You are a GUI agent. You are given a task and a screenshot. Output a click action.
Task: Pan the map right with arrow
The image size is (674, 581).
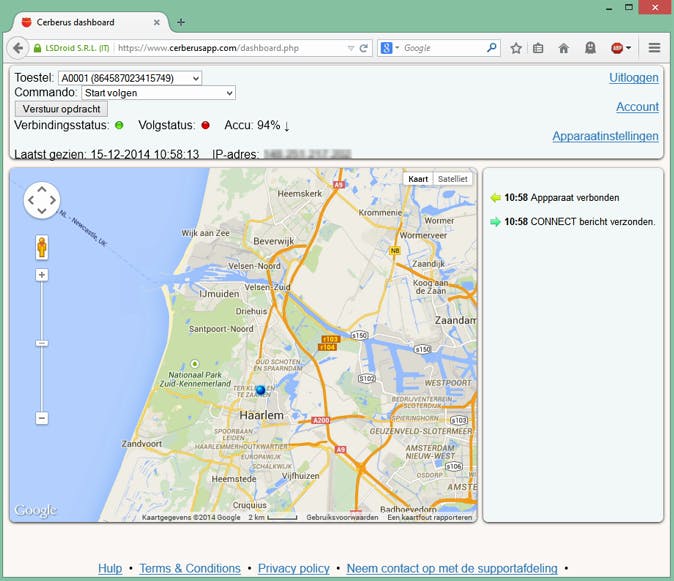(x=53, y=200)
